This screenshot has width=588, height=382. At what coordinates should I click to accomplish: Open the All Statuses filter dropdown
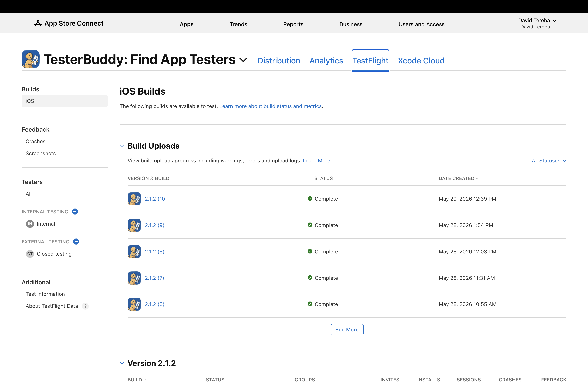(x=549, y=161)
